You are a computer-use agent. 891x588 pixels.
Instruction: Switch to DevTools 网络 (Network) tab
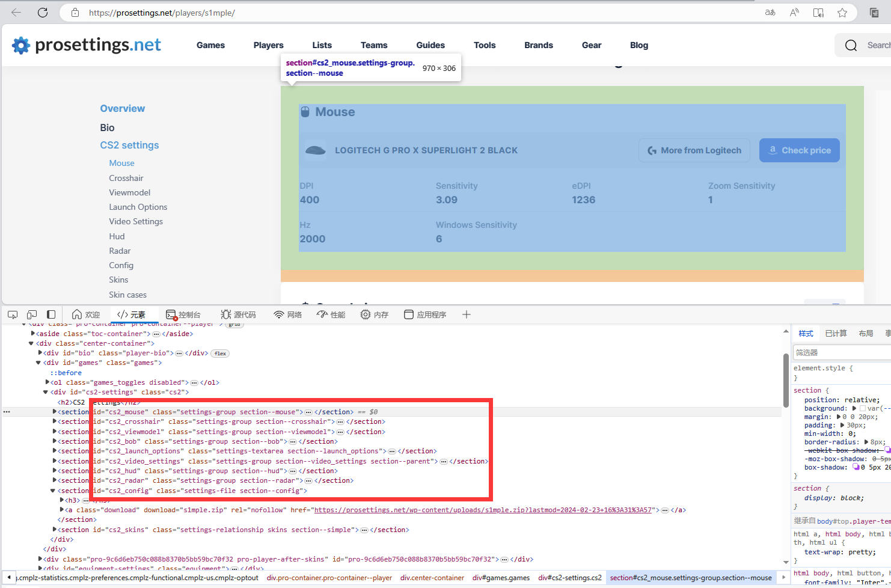[288, 314]
